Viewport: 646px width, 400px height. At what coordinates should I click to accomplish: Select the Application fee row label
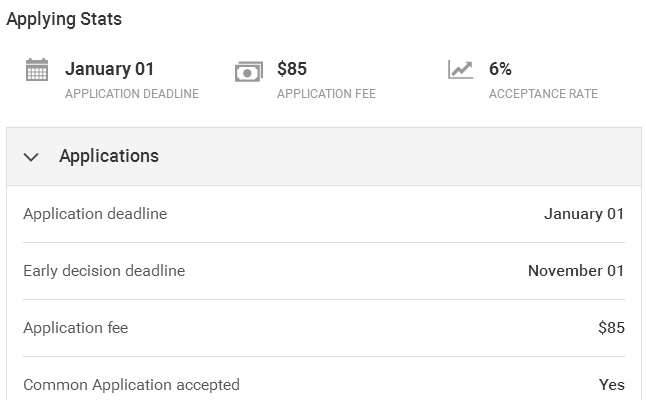76,328
